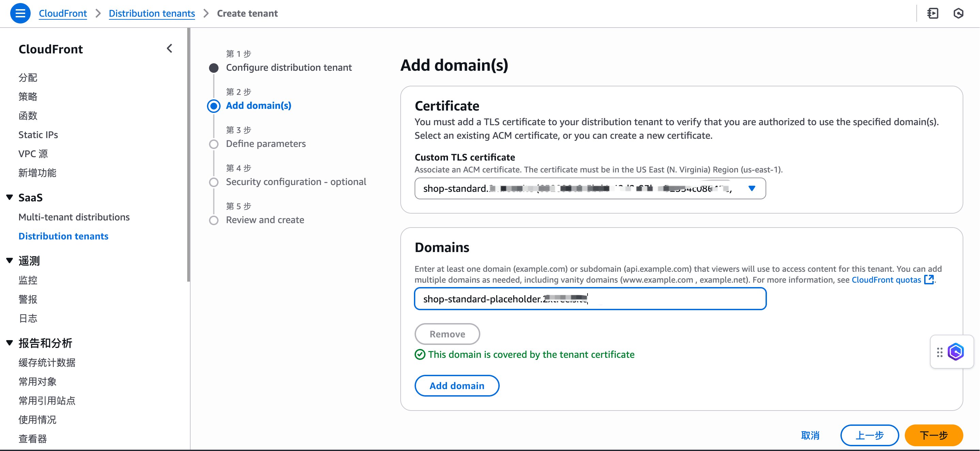Collapse the 遥测 sidebar section

(10, 261)
